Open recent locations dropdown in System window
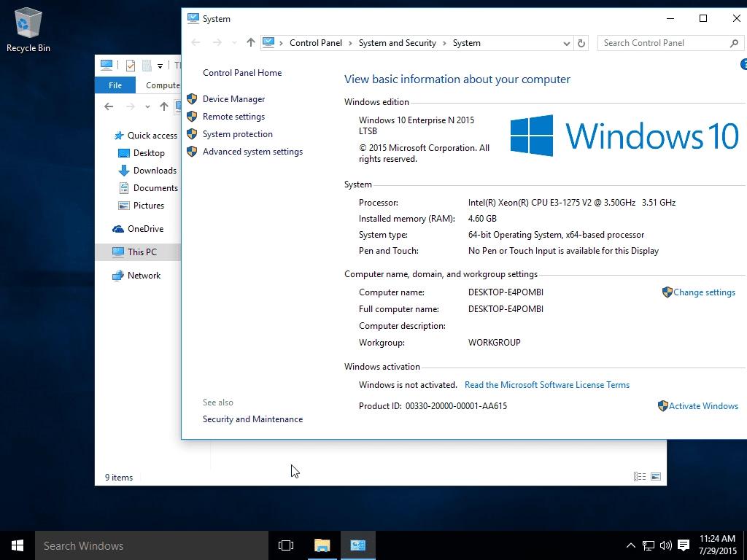The width and height of the screenshot is (747, 560). coord(234,43)
